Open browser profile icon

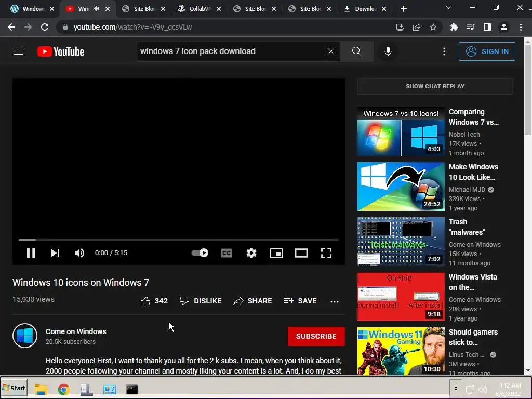pos(504,27)
